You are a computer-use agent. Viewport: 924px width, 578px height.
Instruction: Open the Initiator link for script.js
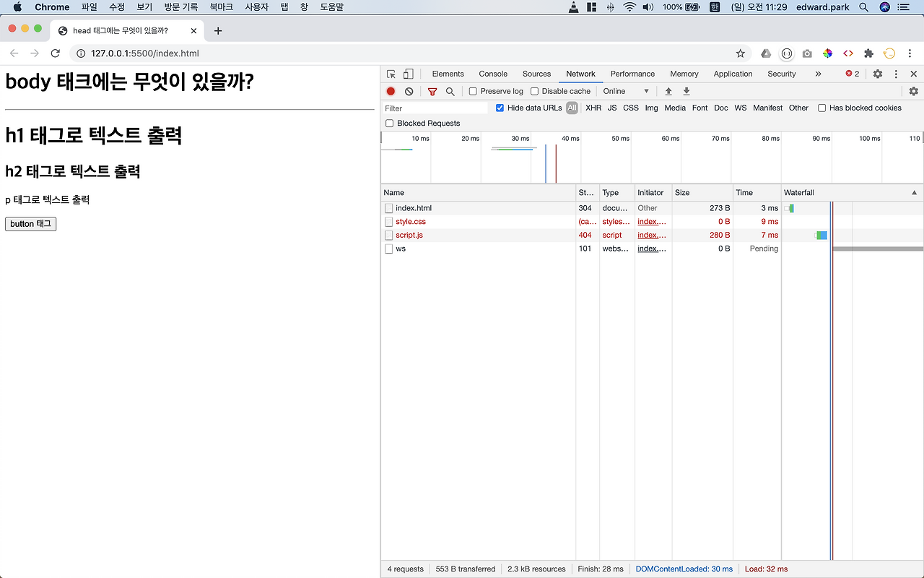point(652,235)
